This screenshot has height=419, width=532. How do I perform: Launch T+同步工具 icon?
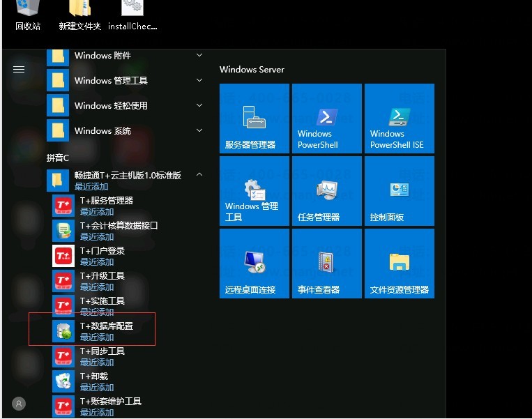tap(63, 356)
